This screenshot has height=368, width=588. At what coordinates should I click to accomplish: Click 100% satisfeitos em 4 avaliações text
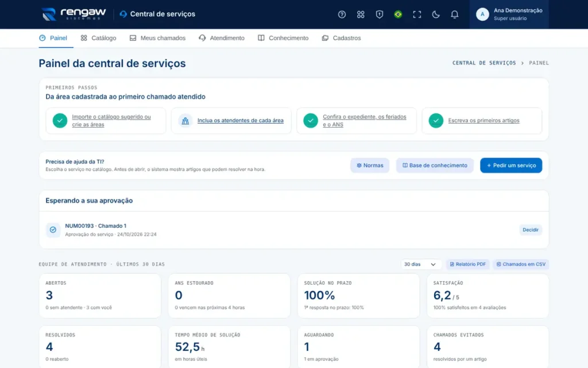470,308
